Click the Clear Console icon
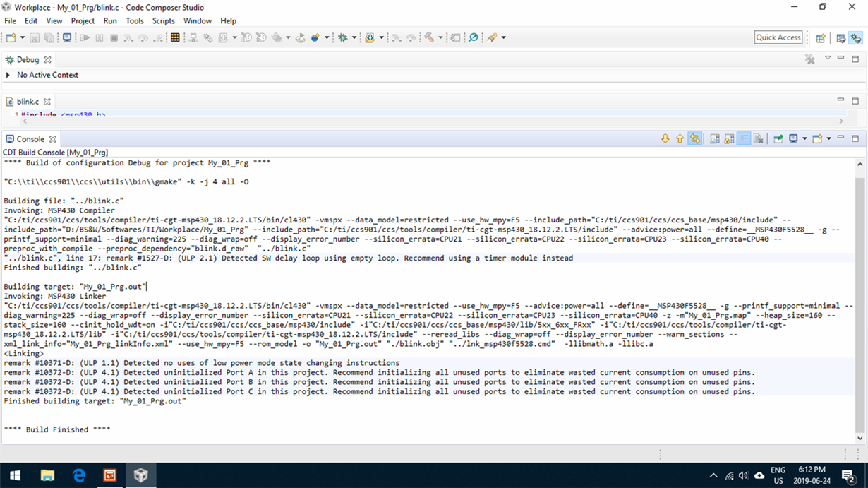Screen dimensions: 868x488 [758, 139]
